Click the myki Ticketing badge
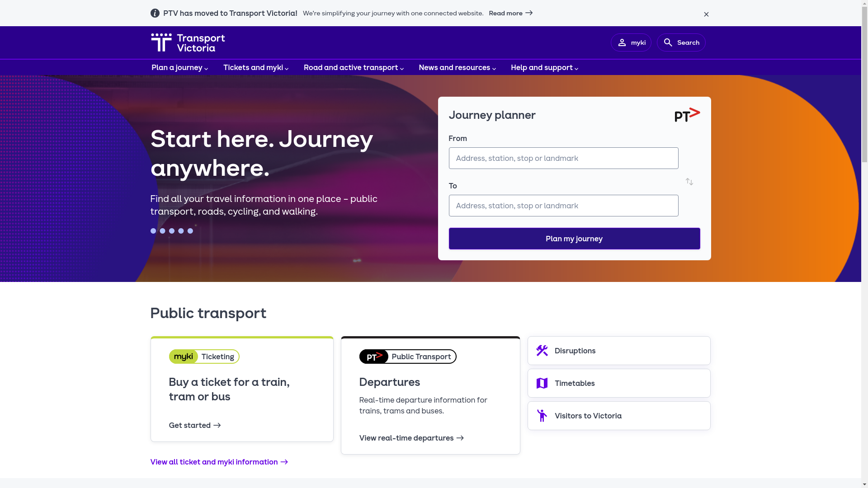868x488 pixels. (x=204, y=357)
